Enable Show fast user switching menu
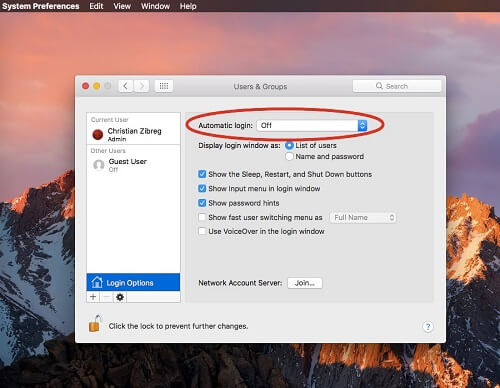The width and height of the screenshot is (500, 388). (202, 217)
